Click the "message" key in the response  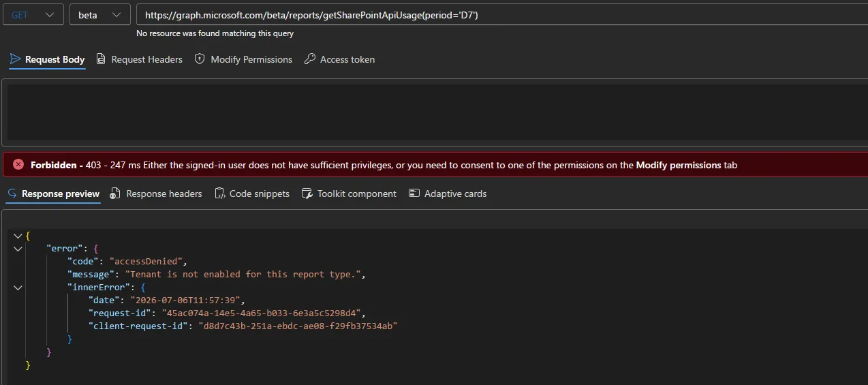[x=91, y=275]
